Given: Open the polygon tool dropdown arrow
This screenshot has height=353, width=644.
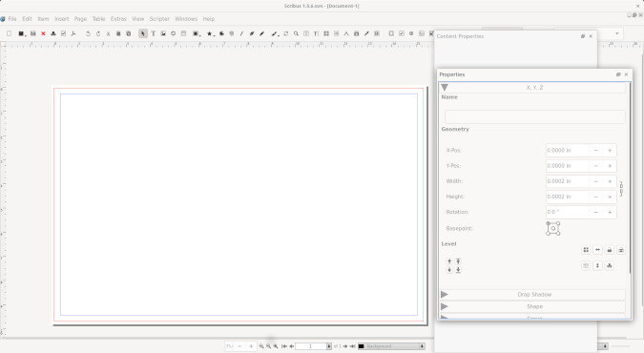Looking at the screenshot, I should pyautogui.click(x=214, y=35).
